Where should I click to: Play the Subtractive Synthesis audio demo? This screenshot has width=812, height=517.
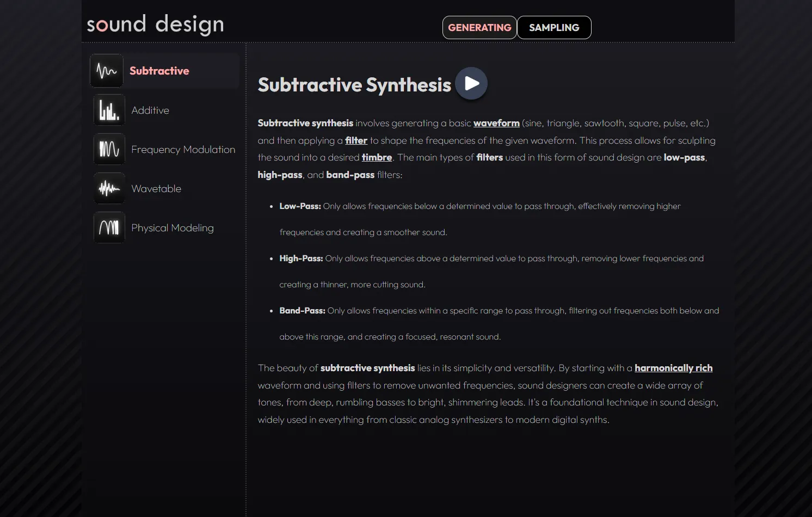(471, 83)
